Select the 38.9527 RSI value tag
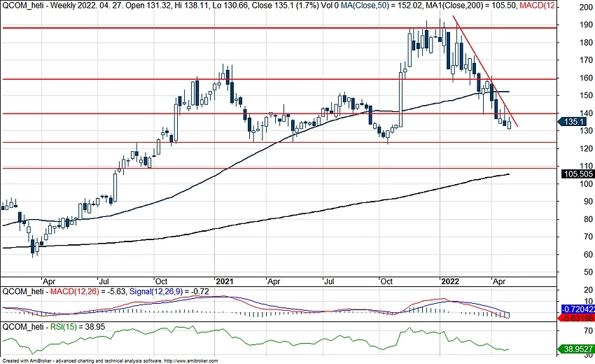This screenshot has height=364, width=595. [x=577, y=349]
